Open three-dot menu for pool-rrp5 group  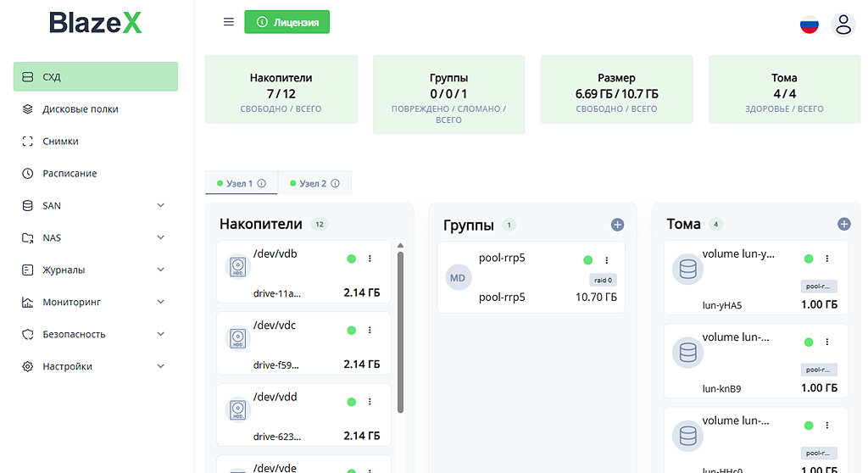(606, 260)
